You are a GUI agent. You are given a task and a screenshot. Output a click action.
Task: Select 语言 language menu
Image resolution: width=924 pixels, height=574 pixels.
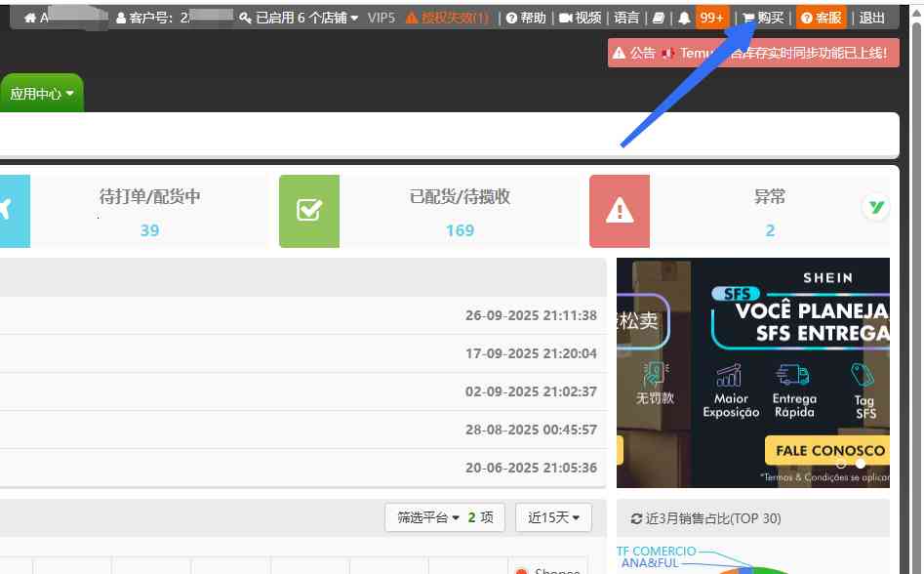click(x=626, y=18)
